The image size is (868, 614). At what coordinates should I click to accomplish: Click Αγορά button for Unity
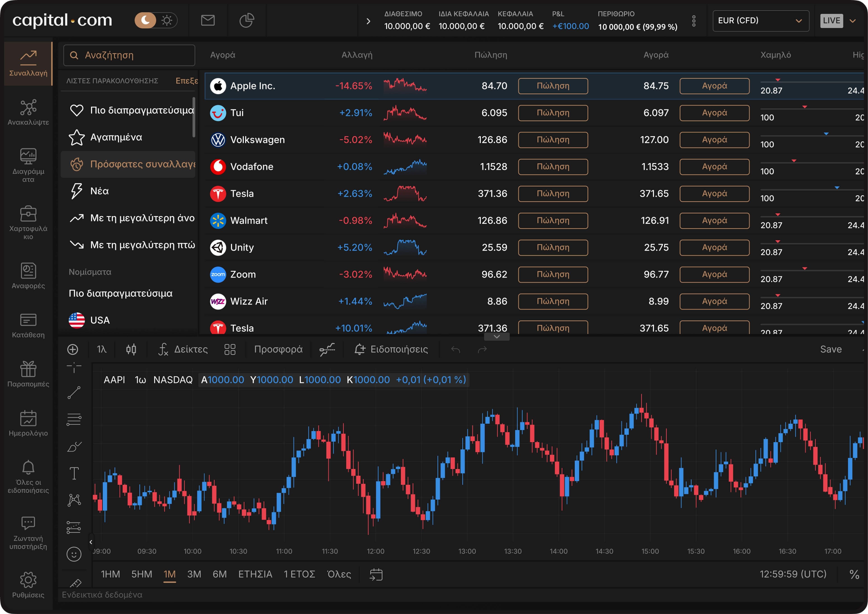coord(714,248)
